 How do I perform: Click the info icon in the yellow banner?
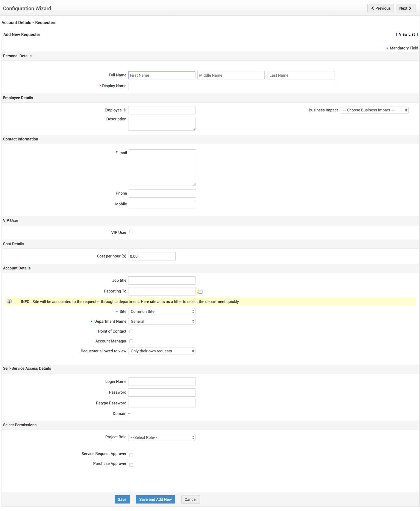9,301
